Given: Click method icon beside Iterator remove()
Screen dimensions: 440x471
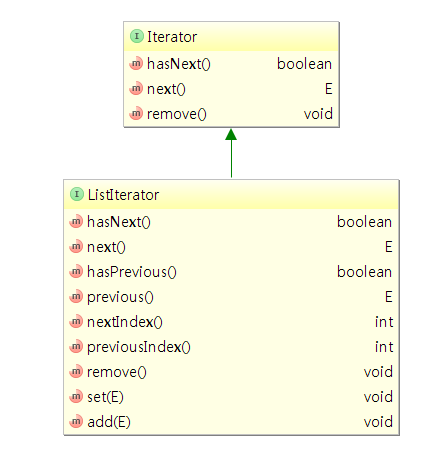Looking at the screenshot, I should (x=136, y=114).
